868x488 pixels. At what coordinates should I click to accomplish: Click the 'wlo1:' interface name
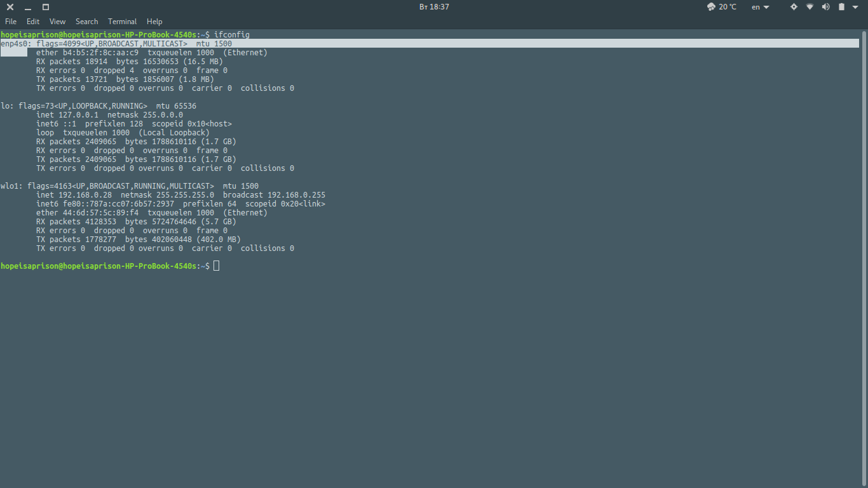point(11,186)
